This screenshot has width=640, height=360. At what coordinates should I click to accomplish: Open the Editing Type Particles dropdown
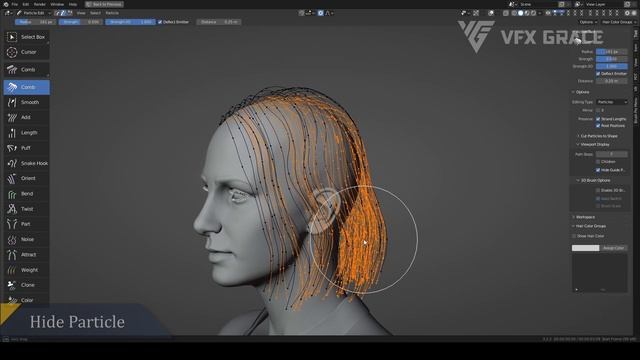(x=612, y=102)
